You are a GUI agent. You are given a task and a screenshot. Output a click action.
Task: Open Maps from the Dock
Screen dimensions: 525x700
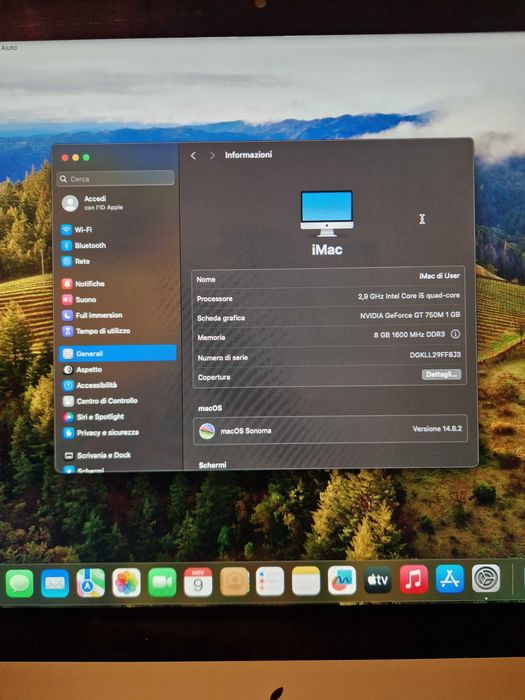tap(91, 583)
